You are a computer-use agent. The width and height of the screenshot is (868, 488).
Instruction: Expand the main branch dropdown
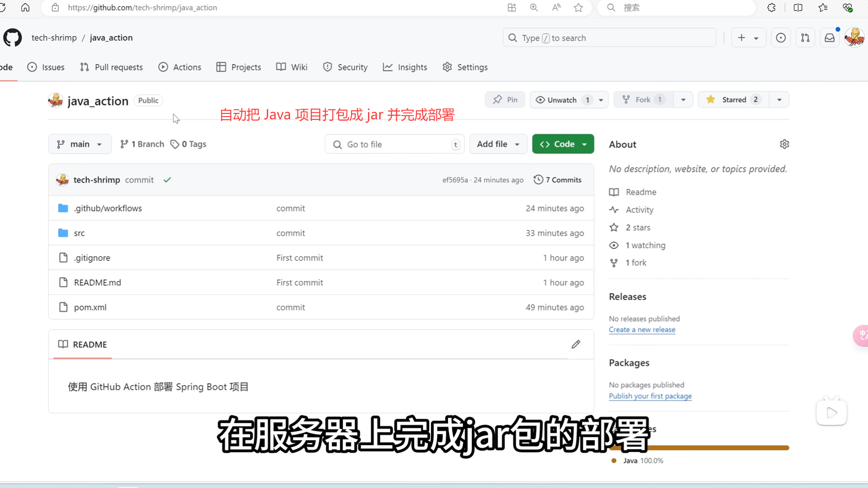pos(80,144)
